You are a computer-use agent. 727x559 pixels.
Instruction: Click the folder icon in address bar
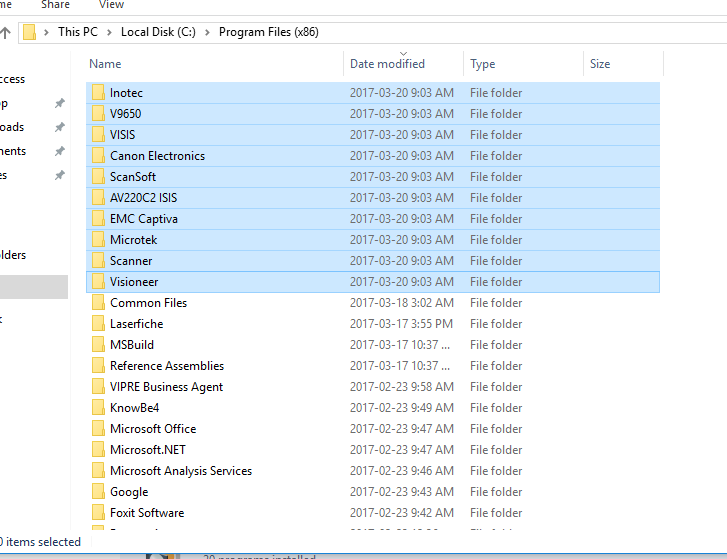click(30, 32)
